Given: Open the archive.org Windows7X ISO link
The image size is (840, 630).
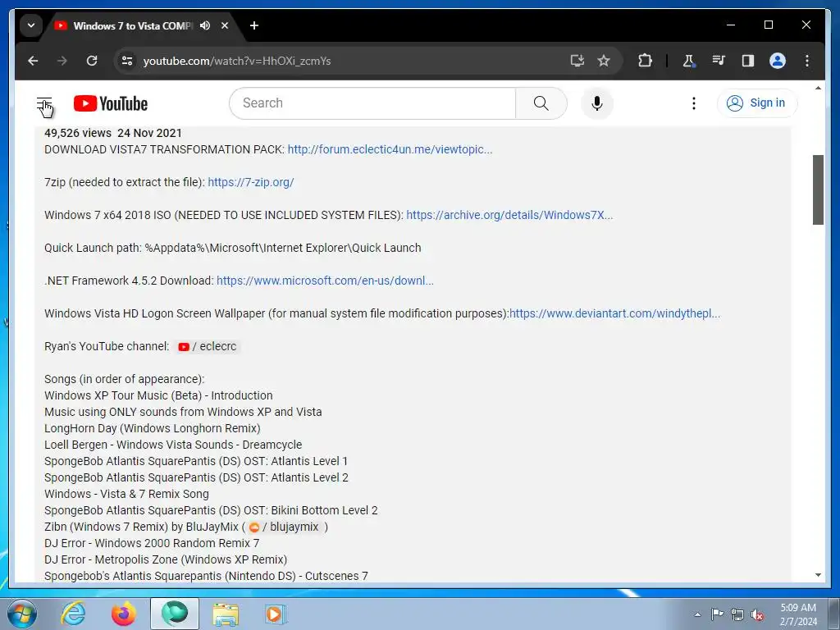Looking at the screenshot, I should click(x=509, y=215).
